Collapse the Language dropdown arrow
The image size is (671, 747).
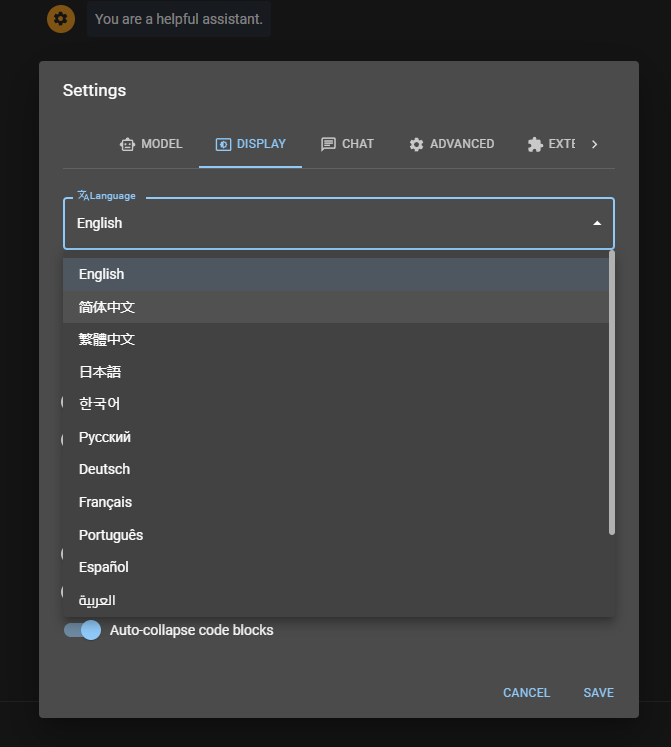coord(597,223)
